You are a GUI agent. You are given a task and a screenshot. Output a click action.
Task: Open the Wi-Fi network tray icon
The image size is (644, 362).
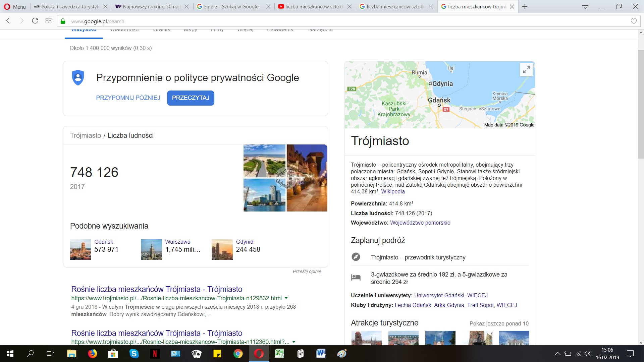coord(578,354)
